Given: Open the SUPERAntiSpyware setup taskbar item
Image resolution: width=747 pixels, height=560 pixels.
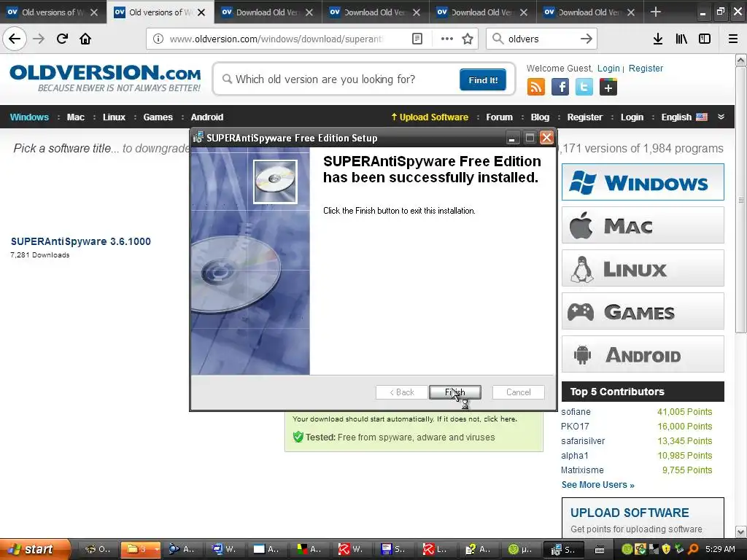Looking at the screenshot, I should click(x=562, y=550).
